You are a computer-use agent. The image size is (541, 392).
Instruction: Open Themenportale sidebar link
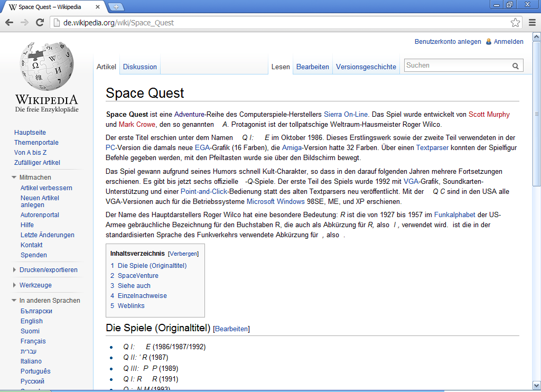coord(36,143)
